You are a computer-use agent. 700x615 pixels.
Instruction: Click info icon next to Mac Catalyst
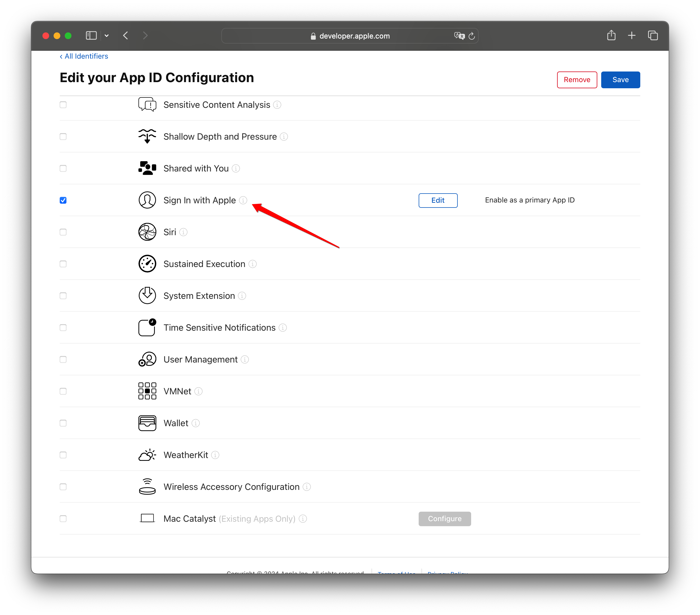pos(303,519)
